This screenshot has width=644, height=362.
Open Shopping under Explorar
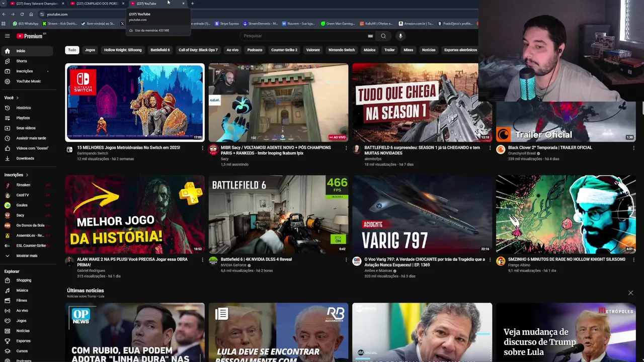[28, 280]
